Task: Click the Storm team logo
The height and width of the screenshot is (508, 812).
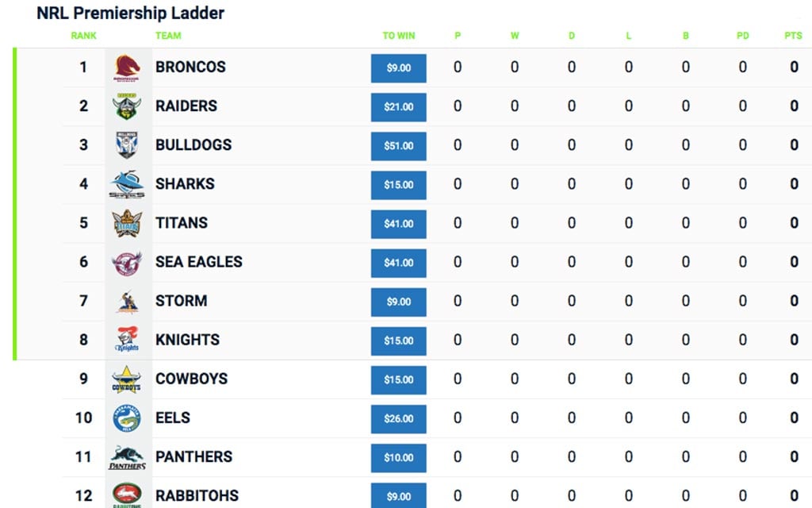Action: pos(128,302)
